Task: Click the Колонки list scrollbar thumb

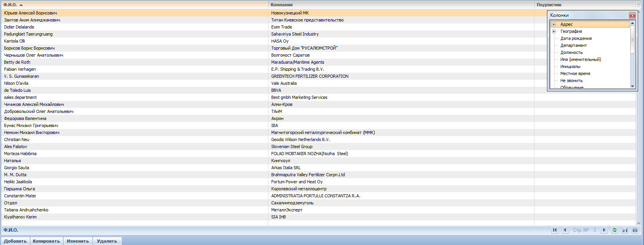Action: click(x=632, y=39)
